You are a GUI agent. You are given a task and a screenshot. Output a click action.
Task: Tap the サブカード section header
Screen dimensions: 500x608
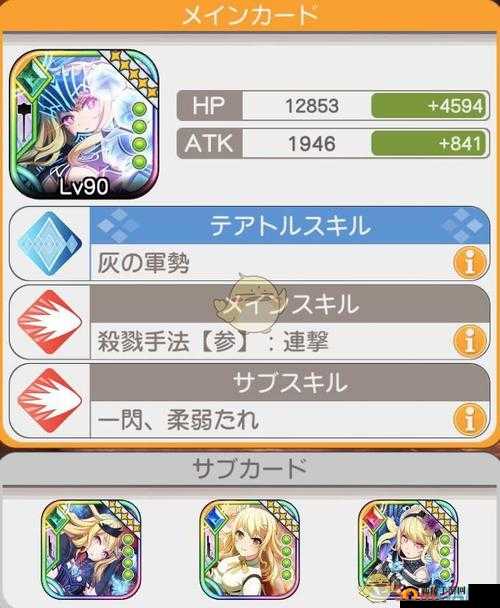point(250,469)
